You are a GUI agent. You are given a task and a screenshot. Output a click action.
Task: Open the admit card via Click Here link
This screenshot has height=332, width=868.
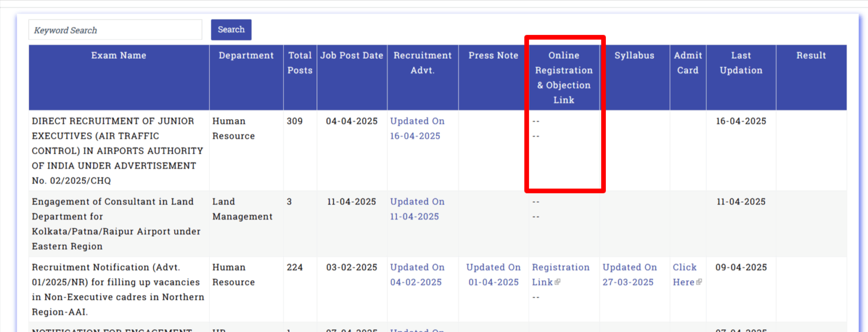pyautogui.click(x=686, y=274)
